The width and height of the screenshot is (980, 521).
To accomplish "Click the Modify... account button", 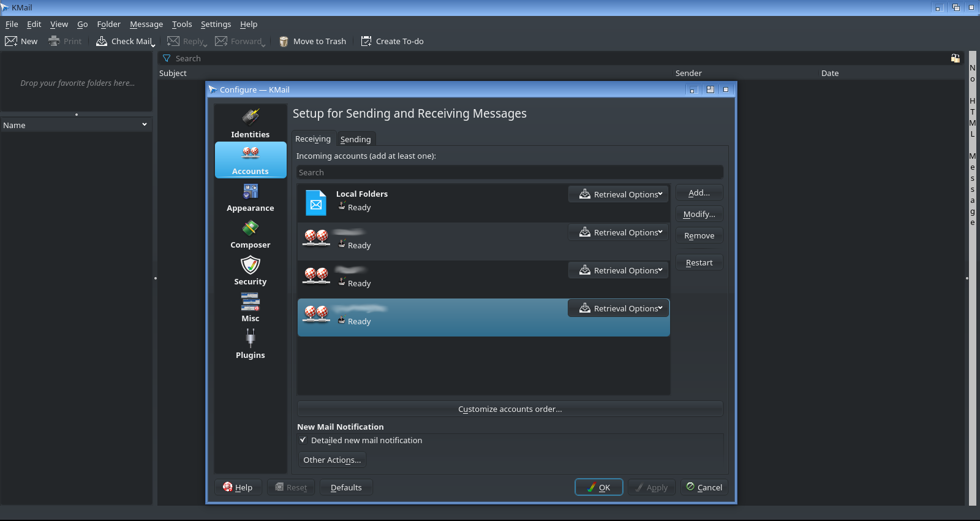I will (699, 214).
